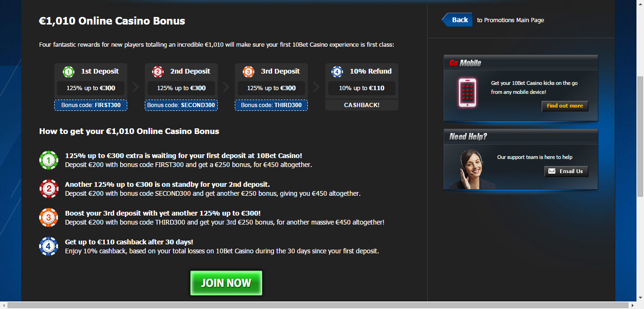The height and width of the screenshot is (309, 644).
Task: Click the large red number 2 chip in instructions
Action: 49,189
